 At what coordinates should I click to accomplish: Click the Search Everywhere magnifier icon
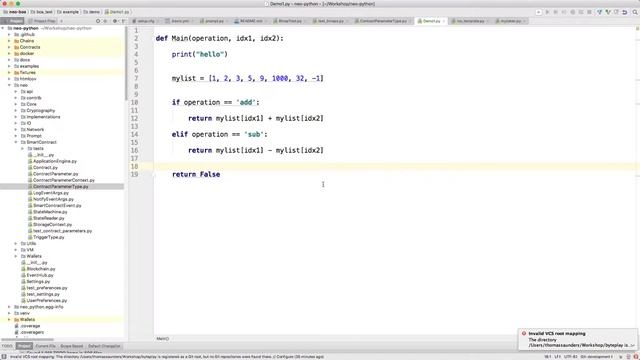pos(635,12)
